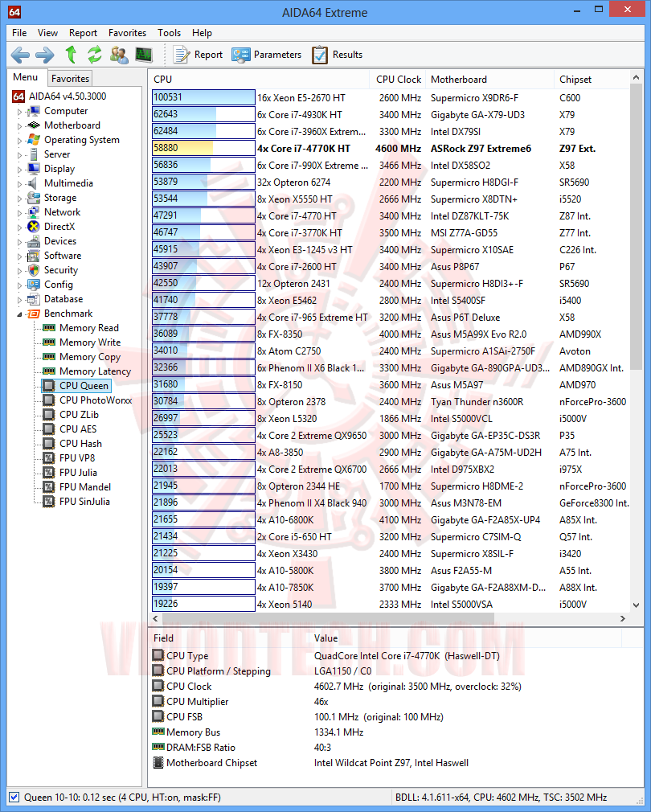Select the Memory Latency benchmark

point(95,371)
